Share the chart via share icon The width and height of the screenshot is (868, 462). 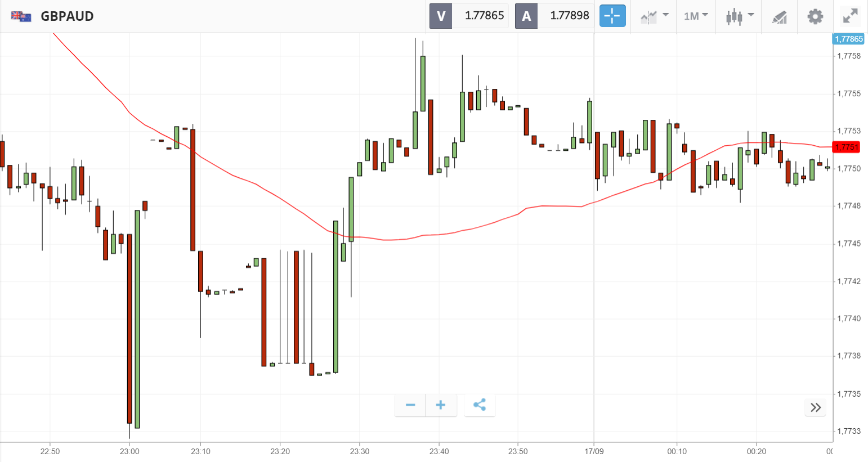click(x=480, y=405)
